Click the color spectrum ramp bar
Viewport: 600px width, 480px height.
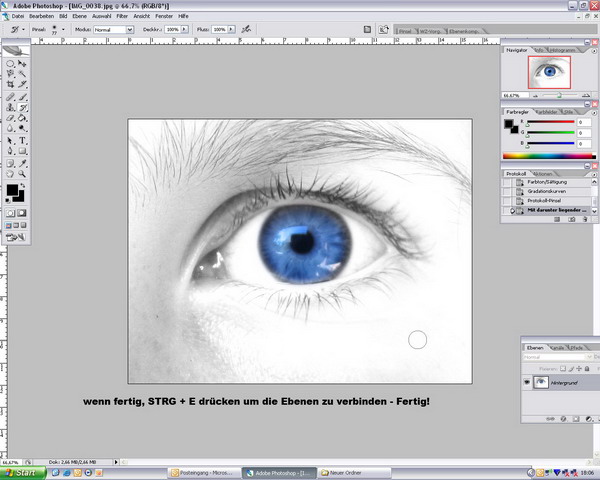[x=549, y=156]
